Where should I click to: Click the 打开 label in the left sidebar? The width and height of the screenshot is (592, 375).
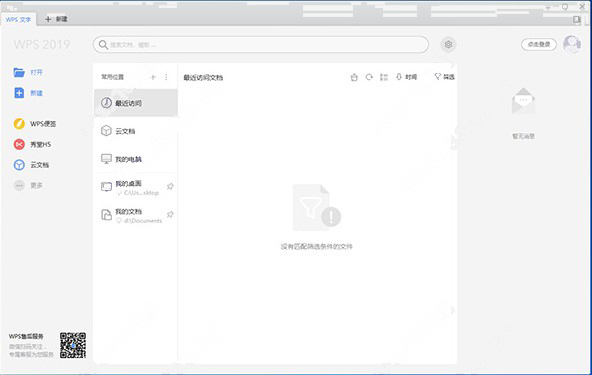pos(37,72)
